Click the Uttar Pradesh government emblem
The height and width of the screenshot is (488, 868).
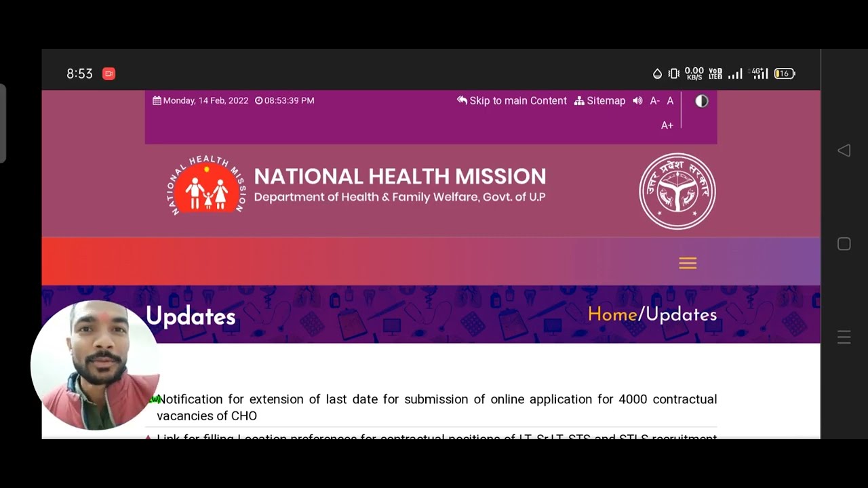click(x=677, y=191)
